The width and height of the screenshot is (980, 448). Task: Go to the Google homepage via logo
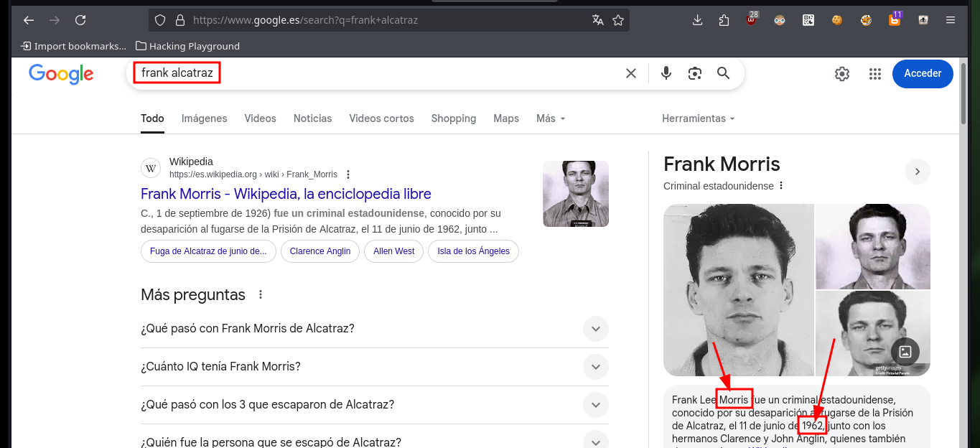point(61,74)
